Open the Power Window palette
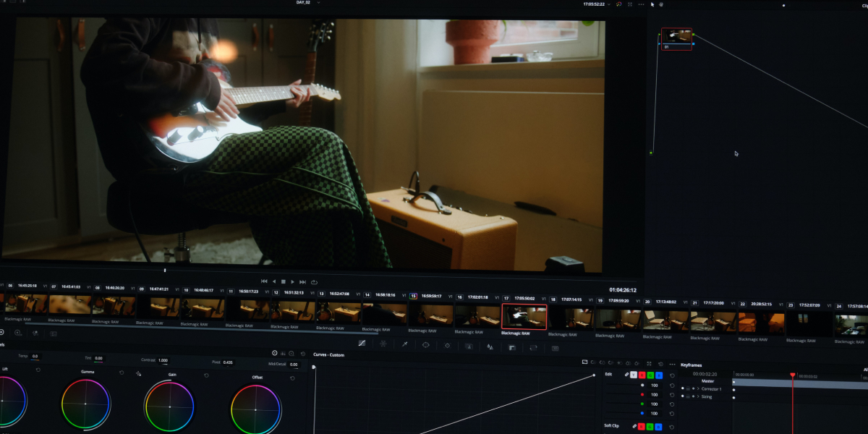The width and height of the screenshot is (868, 434). pyautogui.click(x=426, y=345)
